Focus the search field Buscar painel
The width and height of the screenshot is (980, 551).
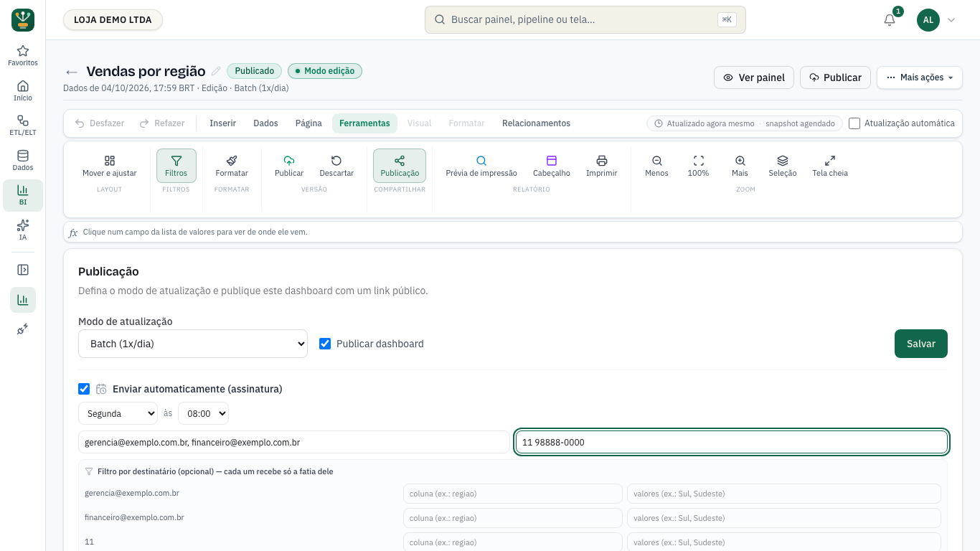click(x=585, y=20)
